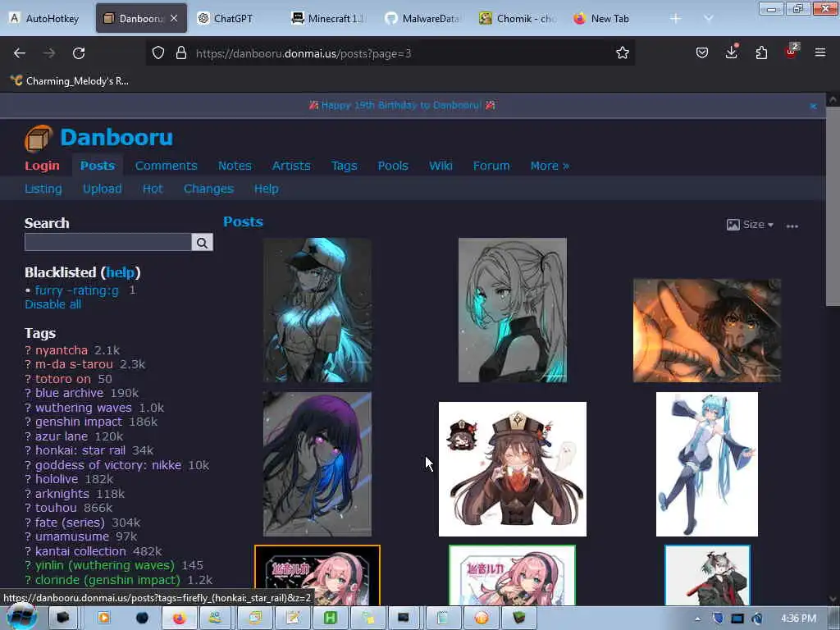Open the Artists section
The image size is (840, 630).
[x=291, y=166]
